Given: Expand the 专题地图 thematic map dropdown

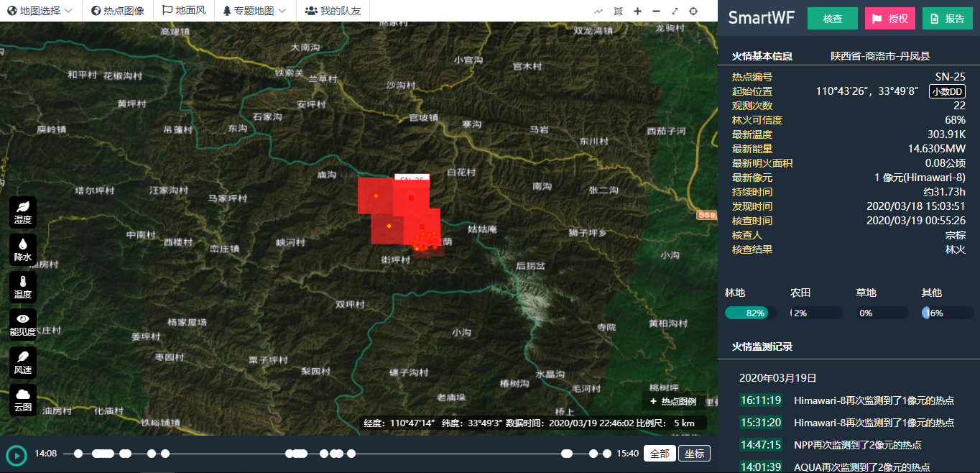Looking at the screenshot, I should tap(254, 11).
